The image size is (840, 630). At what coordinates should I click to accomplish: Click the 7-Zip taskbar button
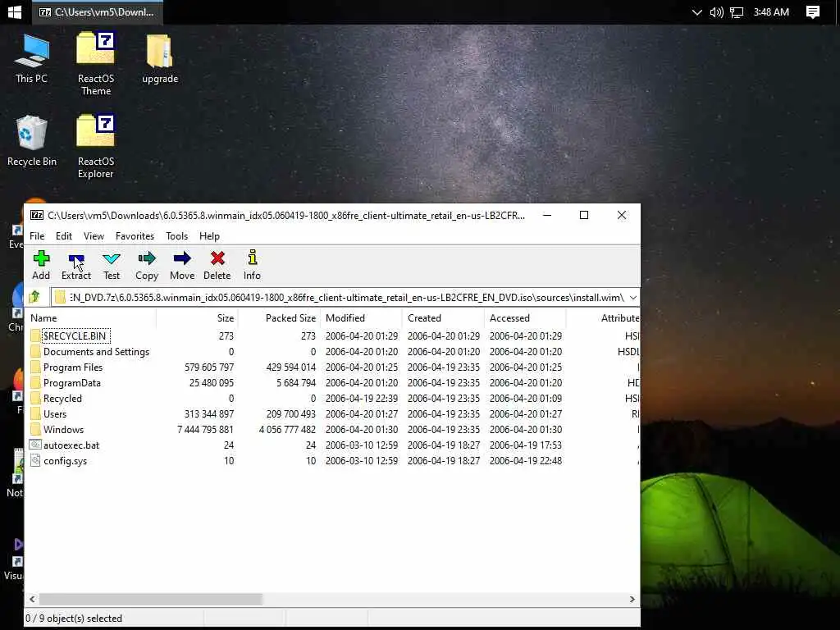coord(98,12)
